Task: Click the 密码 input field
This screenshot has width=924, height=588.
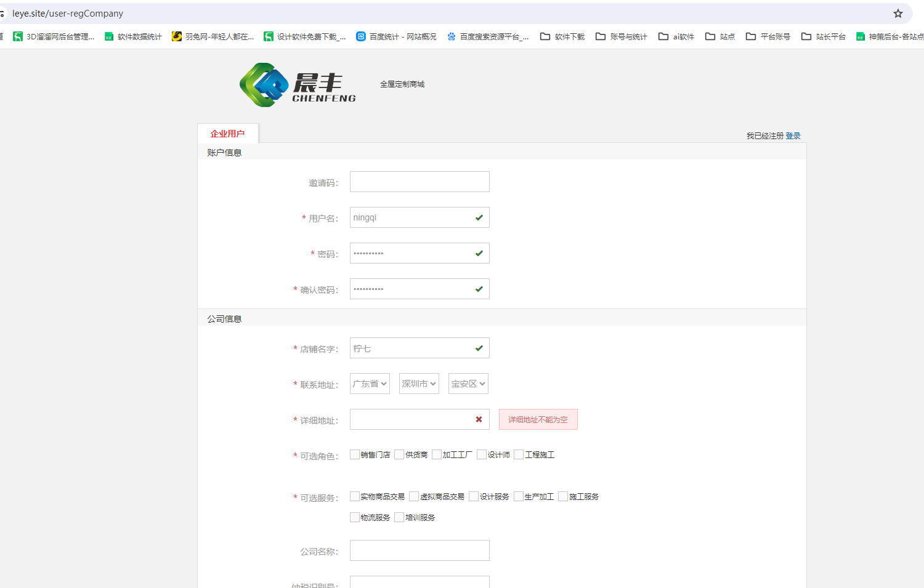Action: tap(419, 253)
